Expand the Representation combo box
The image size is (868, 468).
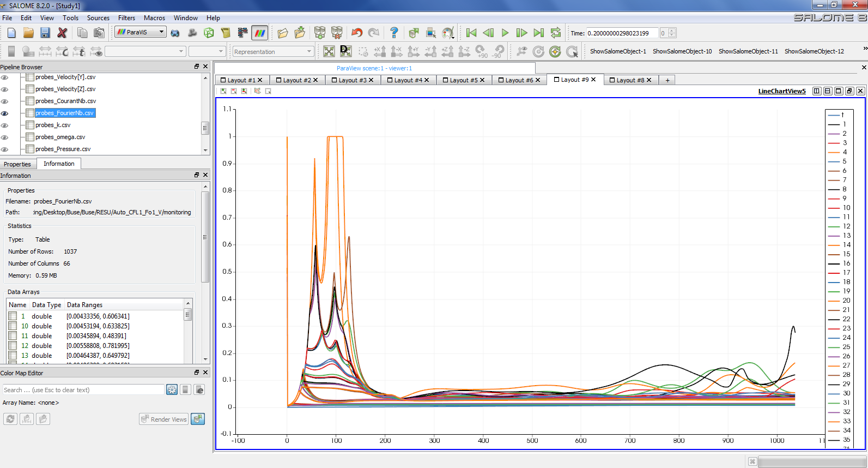tap(272, 52)
